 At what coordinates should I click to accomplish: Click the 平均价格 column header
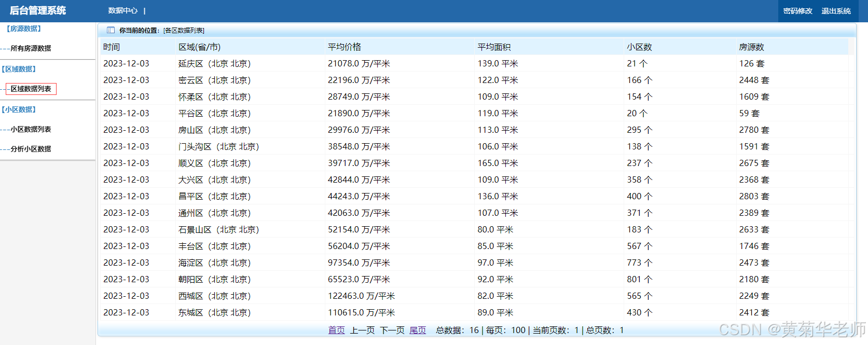click(344, 47)
